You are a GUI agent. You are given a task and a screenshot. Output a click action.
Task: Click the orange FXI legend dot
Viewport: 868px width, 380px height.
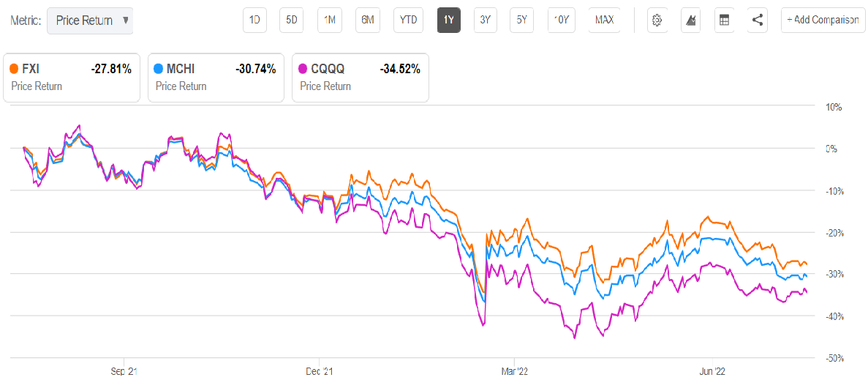[13, 70]
